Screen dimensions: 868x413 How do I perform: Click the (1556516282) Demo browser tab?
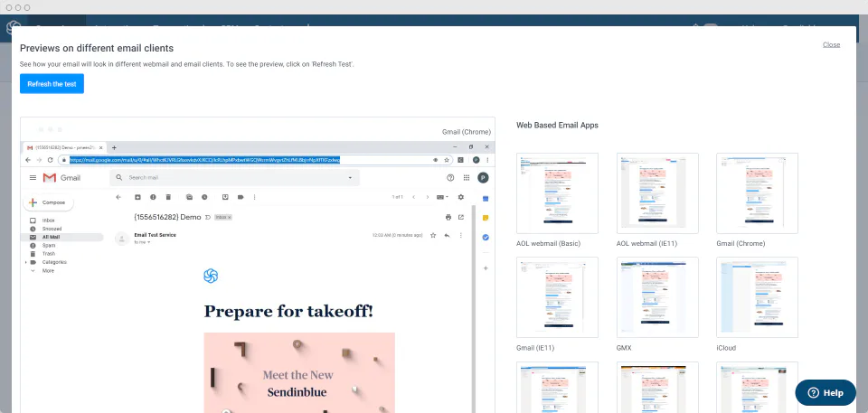65,147
